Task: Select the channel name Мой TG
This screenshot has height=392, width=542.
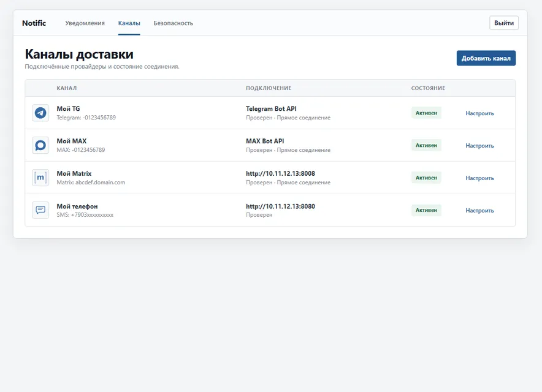Action: click(x=69, y=109)
